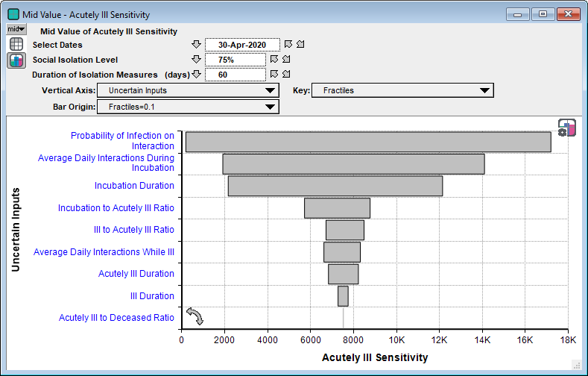This screenshot has height=376, width=588.
Task: Minimize the Mid Value window
Action: coord(518,14)
